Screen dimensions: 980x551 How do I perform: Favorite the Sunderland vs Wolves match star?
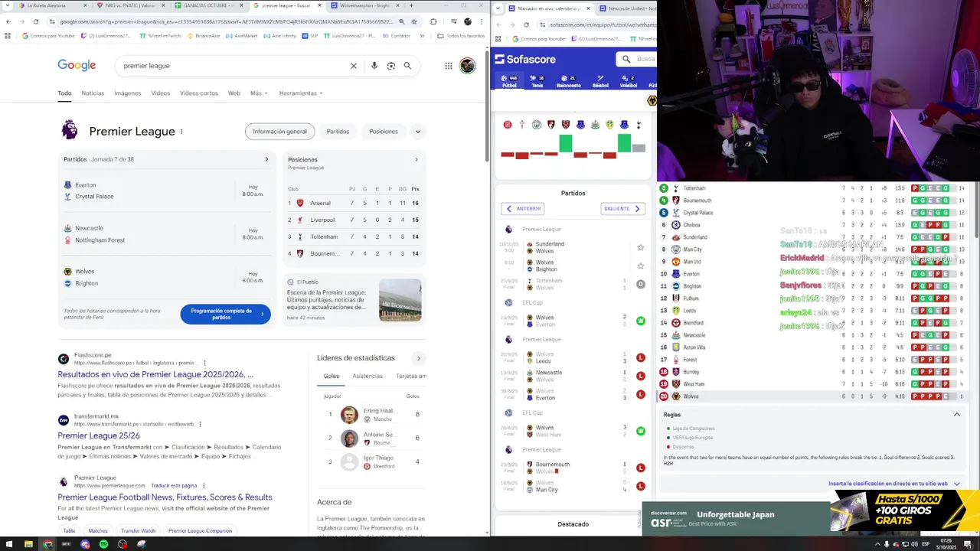pyautogui.click(x=641, y=248)
